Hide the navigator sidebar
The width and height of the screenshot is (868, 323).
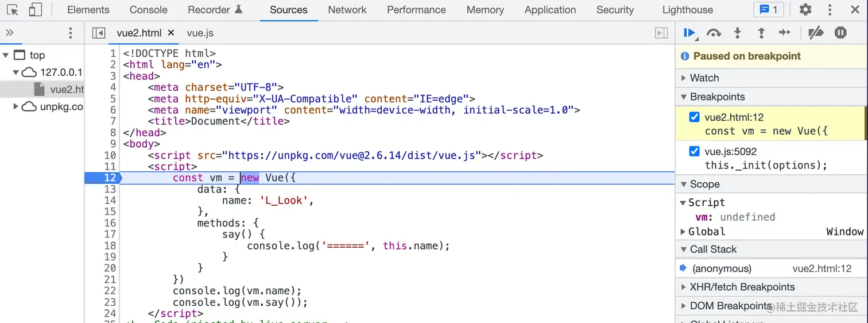point(99,33)
